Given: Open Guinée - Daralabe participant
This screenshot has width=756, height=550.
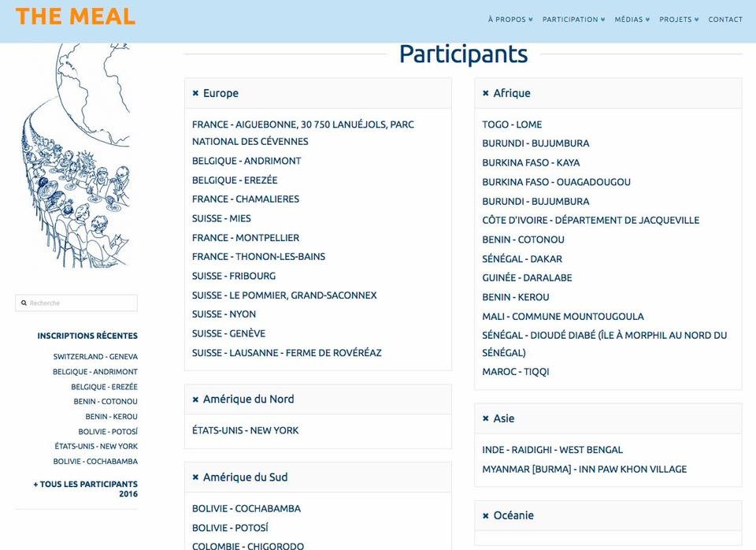Looking at the screenshot, I should coord(527,278).
